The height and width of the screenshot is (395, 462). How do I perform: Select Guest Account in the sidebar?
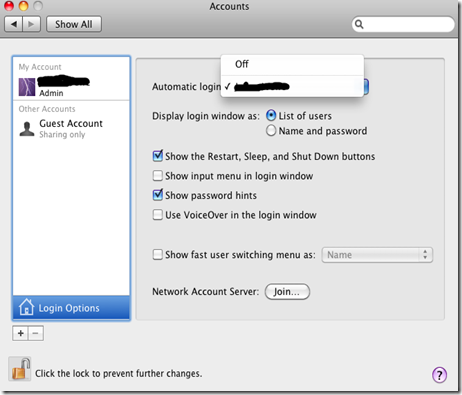tap(71, 128)
